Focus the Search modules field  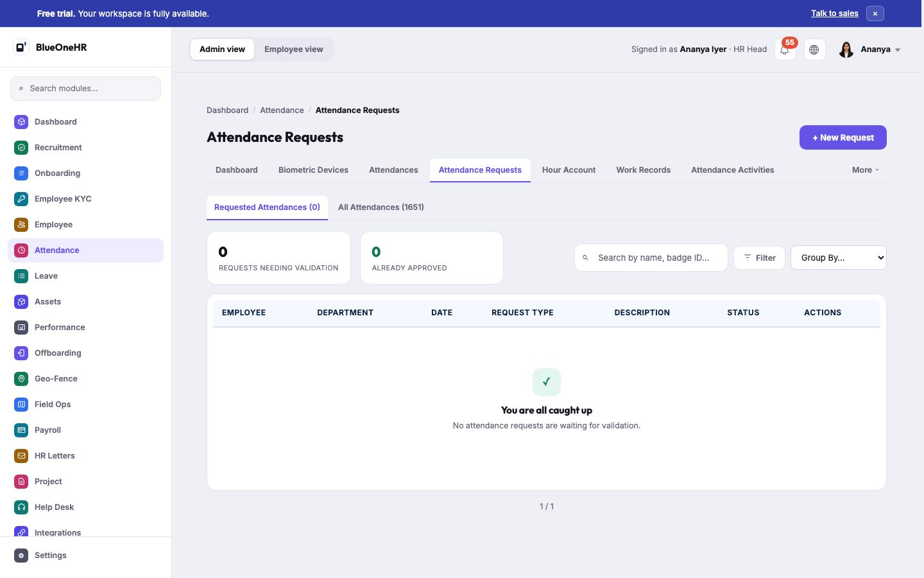(x=85, y=89)
